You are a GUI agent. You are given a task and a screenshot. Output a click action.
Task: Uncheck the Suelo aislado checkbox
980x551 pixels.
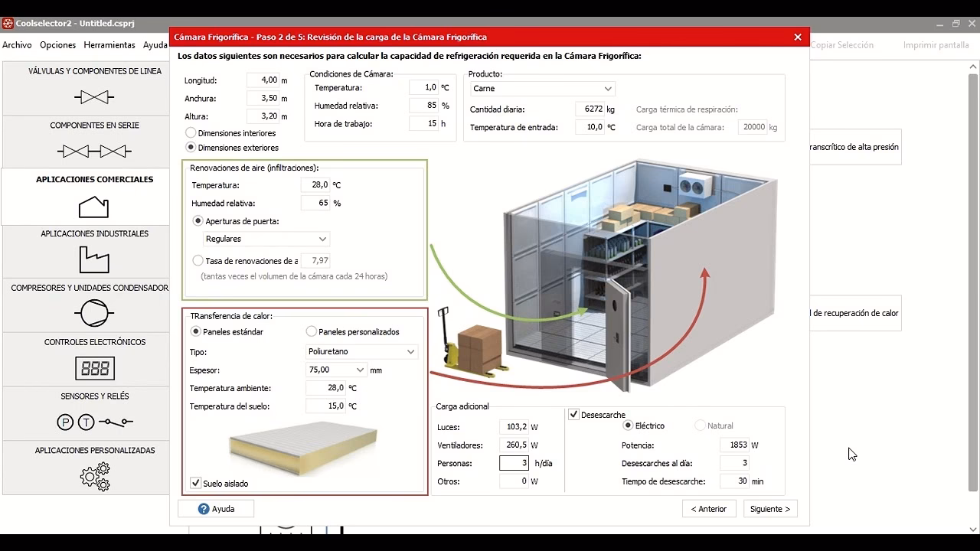196,484
